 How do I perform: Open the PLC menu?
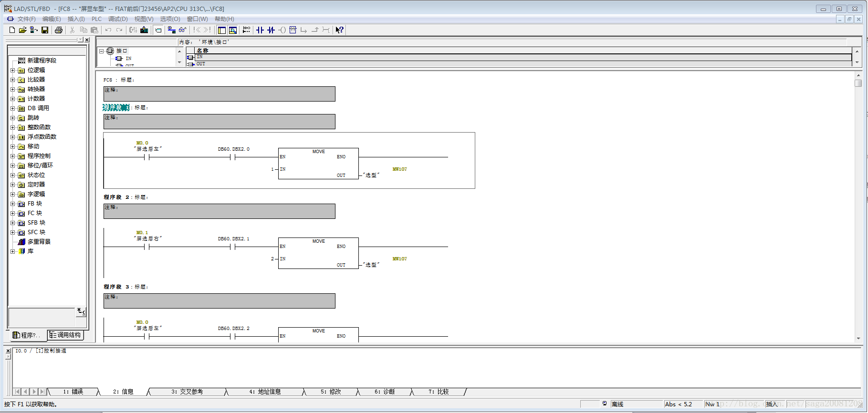coord(97,19)
